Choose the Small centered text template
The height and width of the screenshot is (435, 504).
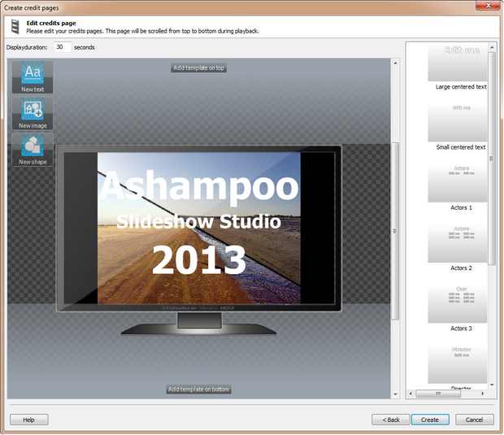pos(458,123)
